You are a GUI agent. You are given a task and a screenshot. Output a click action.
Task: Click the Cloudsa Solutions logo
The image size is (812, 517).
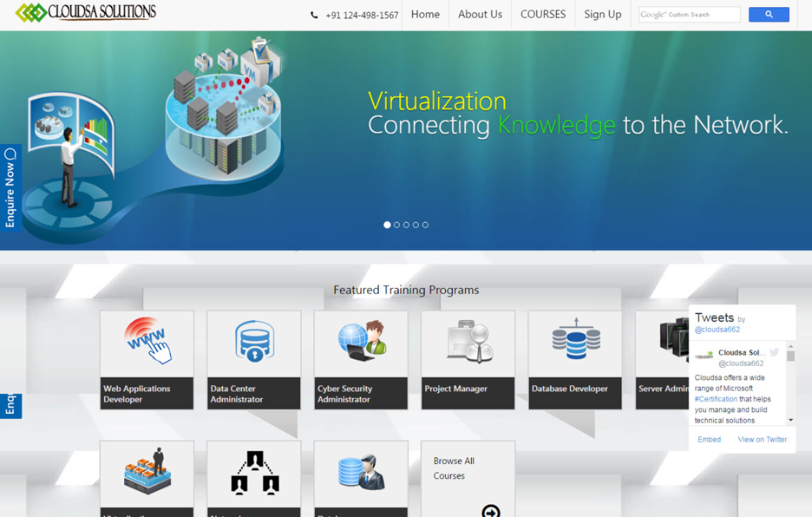coord(86,12)
